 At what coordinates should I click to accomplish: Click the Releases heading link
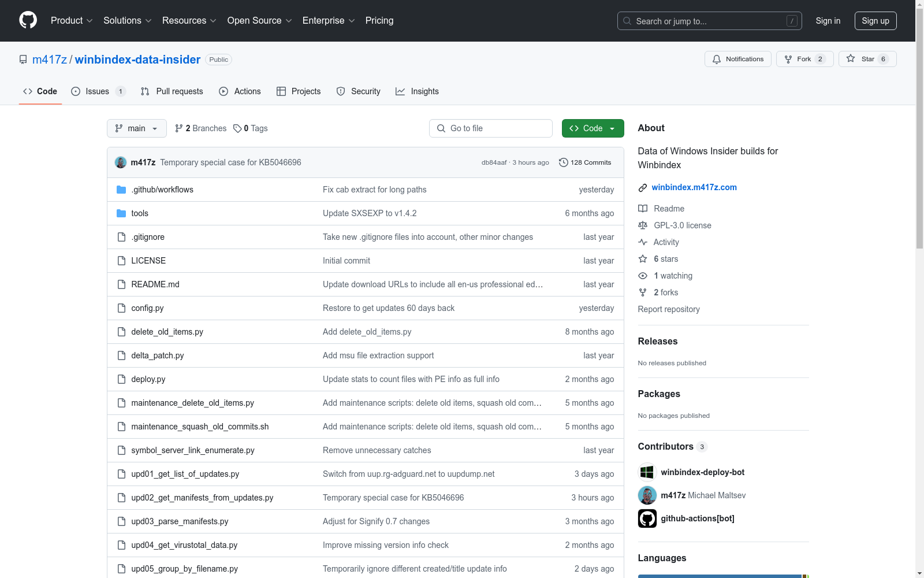658,341
